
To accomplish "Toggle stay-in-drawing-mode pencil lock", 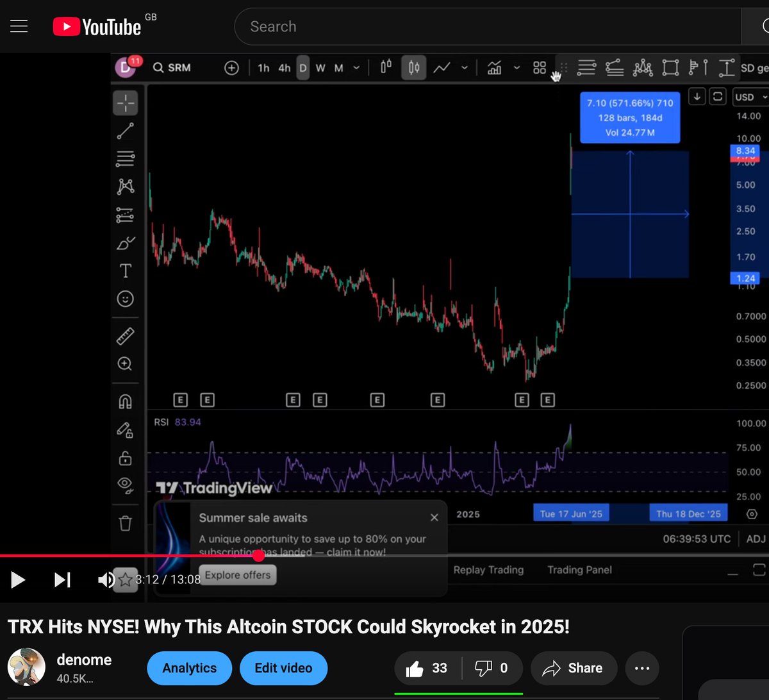I will click(x=126, y=429).
